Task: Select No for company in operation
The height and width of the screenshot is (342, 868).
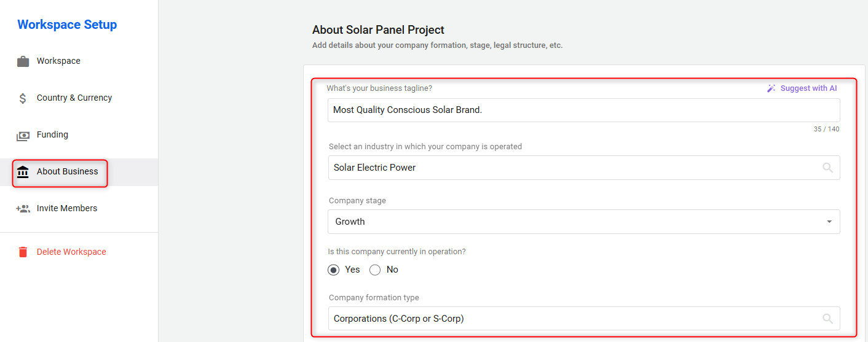Action: pos(375,270)
